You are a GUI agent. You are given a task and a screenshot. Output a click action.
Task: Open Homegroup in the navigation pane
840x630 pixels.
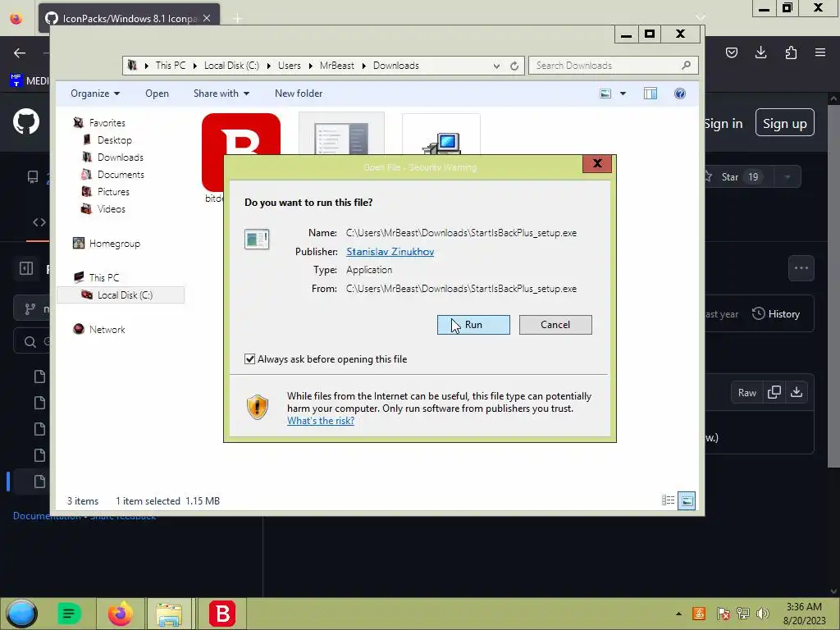coord(115,243)
